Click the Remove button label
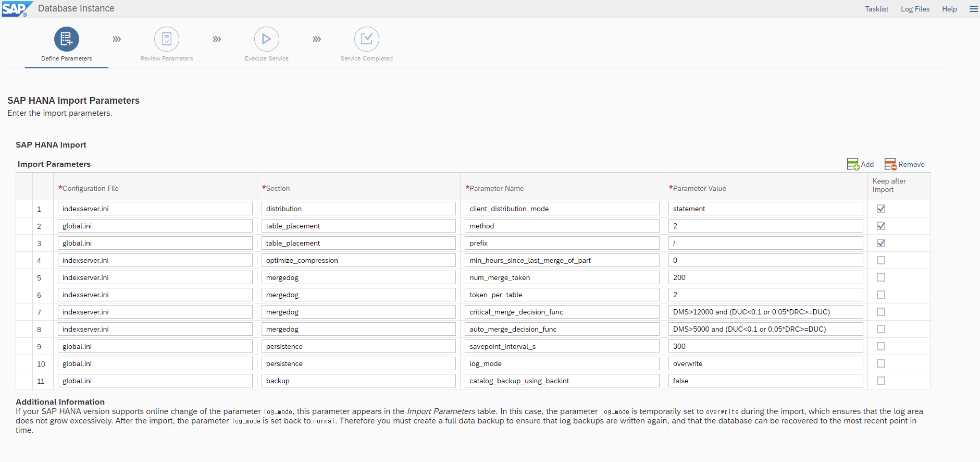The width and height of the screenshot is (980, 462). tap(911, 164)
